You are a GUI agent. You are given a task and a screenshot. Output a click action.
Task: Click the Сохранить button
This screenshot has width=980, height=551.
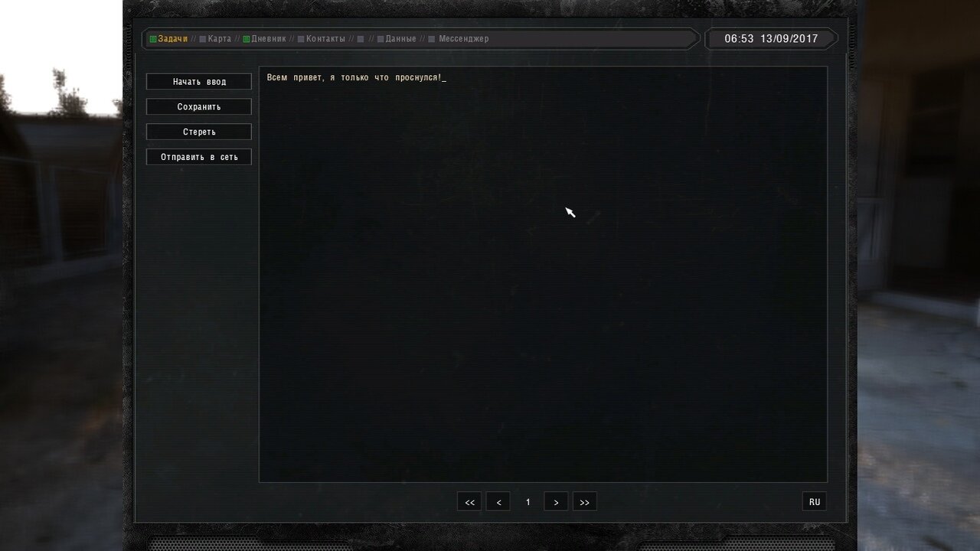tap(199, 107)
